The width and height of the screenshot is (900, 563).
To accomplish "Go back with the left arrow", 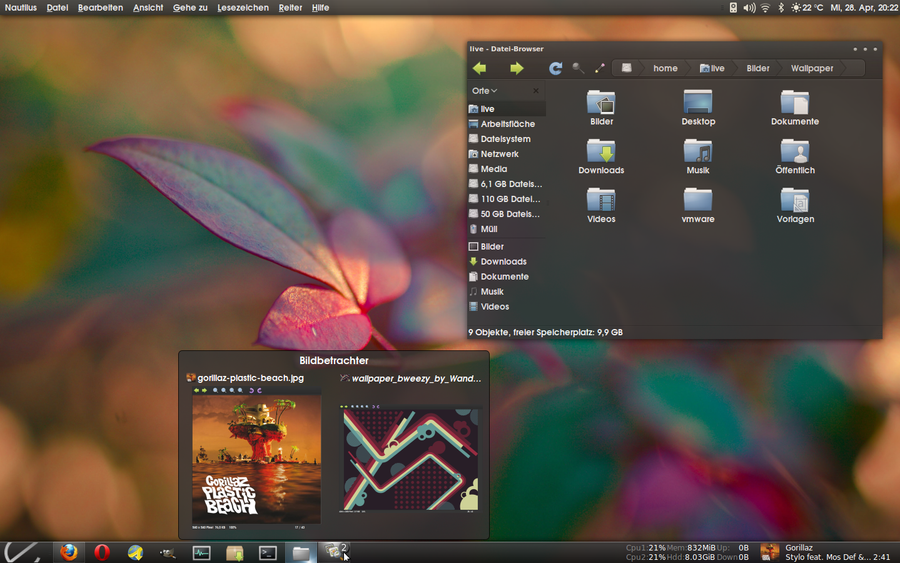I will 480,68.
